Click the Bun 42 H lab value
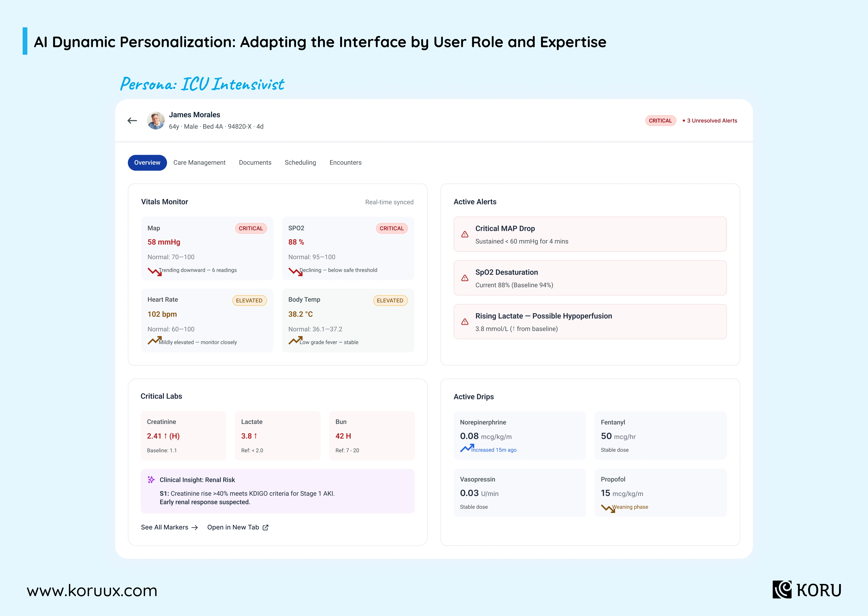868x616 pixels. point(343,436)
